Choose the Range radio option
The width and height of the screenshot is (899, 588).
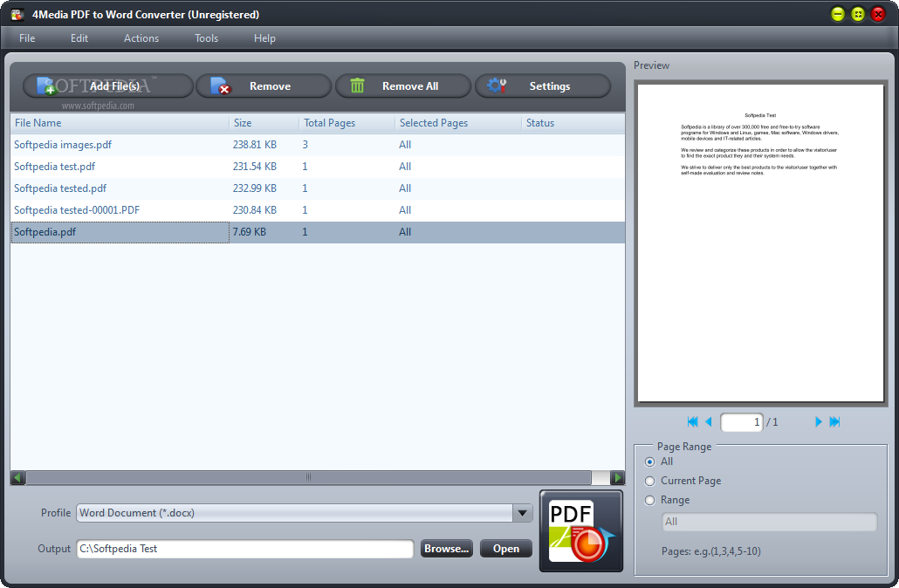649,500
